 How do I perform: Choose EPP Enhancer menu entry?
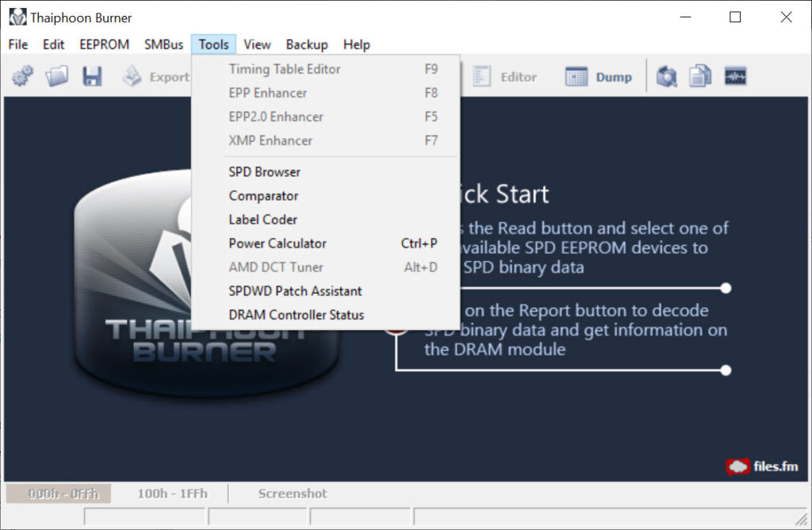(326, 93)
